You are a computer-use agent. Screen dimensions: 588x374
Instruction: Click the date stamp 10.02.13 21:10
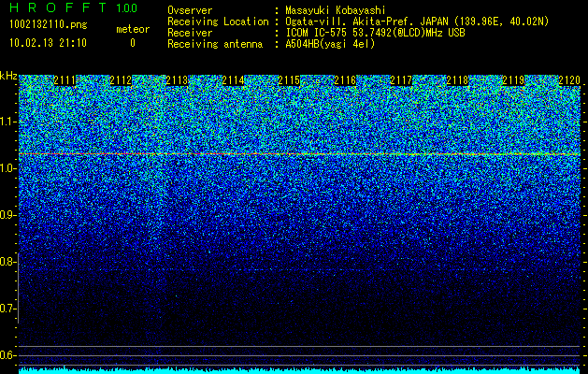[x=48, y=43]
